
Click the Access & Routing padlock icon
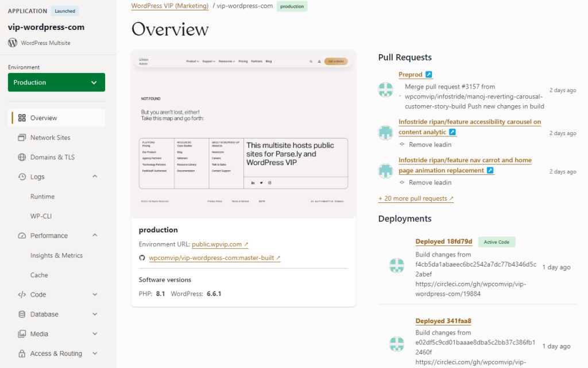tap(22, 354)
